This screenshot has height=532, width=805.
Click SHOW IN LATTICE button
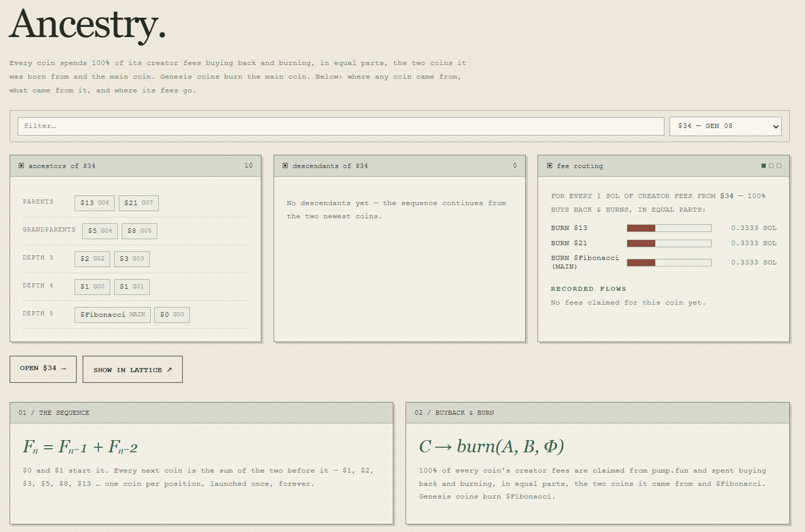[133, 370]
